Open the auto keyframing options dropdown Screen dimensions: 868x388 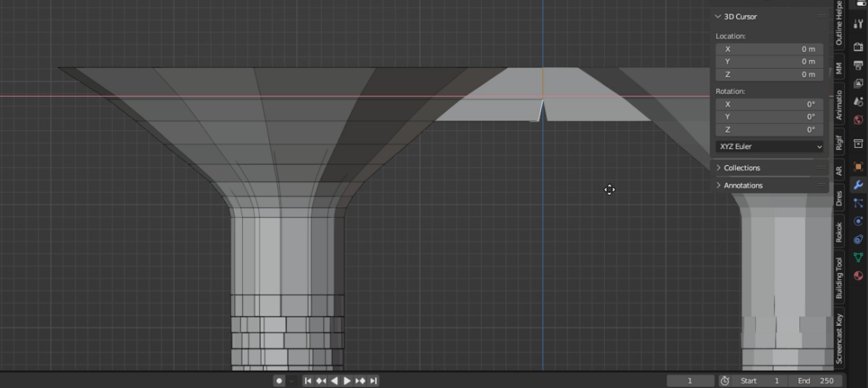(292, 381)
